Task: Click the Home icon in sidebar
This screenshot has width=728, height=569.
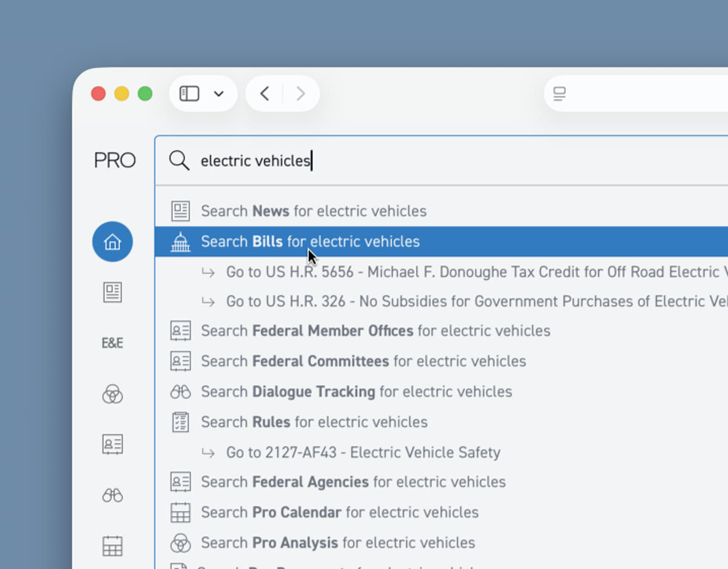Action: tap(112, 242)
